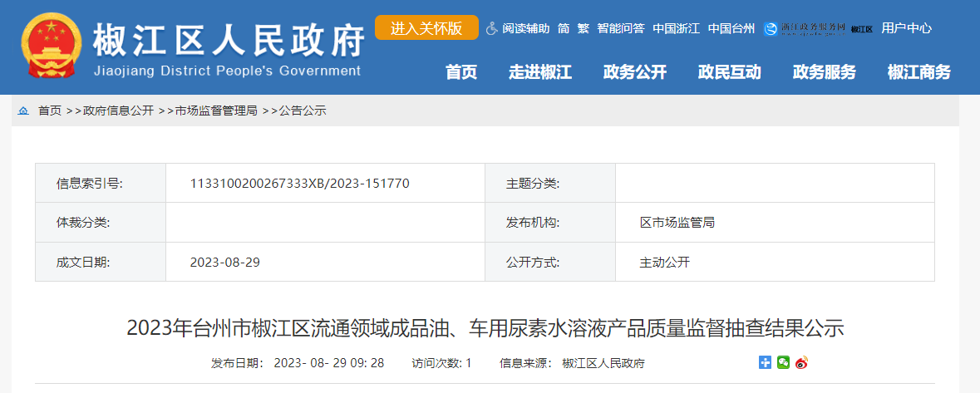
Task: Open the 中国台州 link
Action: (731, 28)
